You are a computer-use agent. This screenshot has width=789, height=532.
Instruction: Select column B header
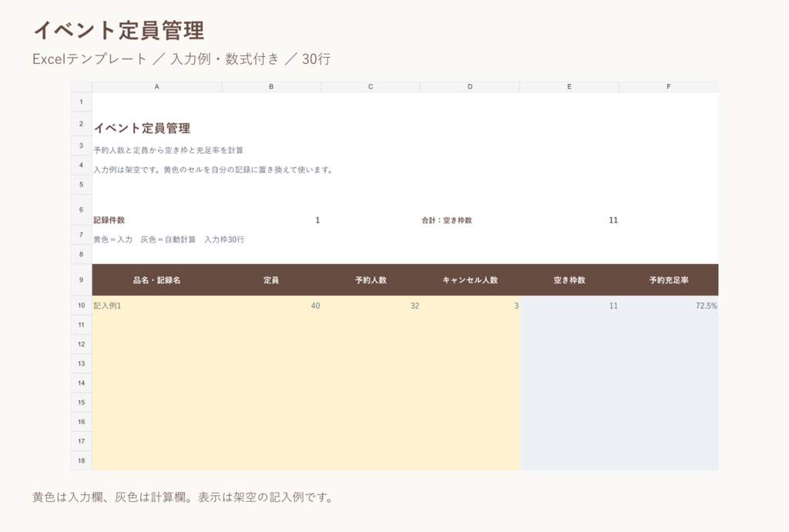point(271,86)
